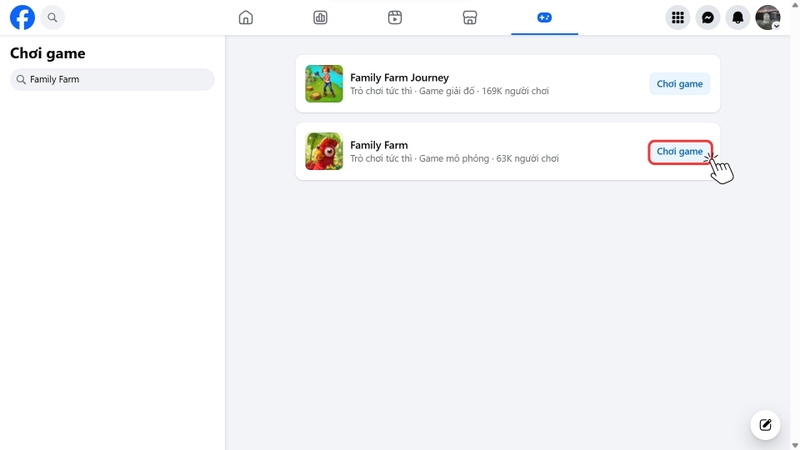The width and height of the screenshot is (800, 450).
Task: Open the Marketplace storefront tab
Action: [470, 17]
